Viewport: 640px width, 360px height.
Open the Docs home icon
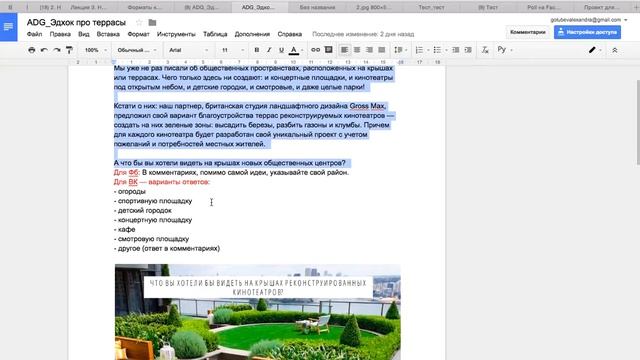(9, 27)
